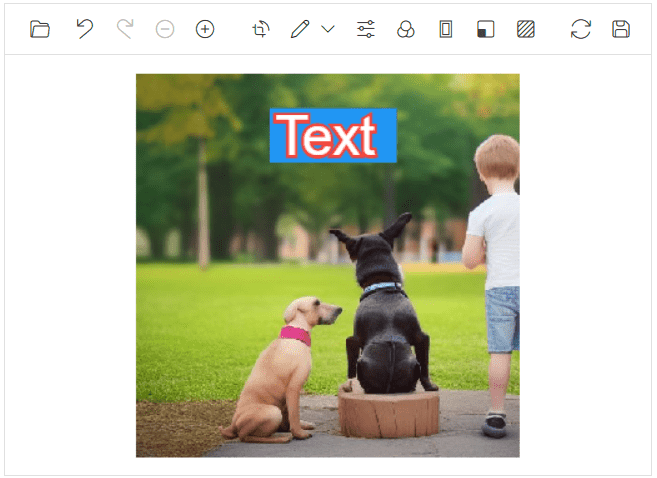The image size is (657, 478).
Task: Open the Resize tool
Action: [x=486, y=29]
